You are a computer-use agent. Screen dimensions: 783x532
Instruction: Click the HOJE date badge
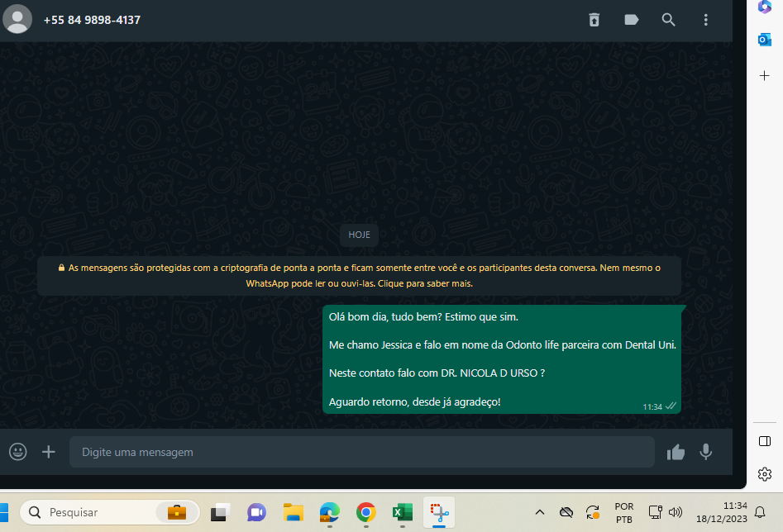coord(359,235)
